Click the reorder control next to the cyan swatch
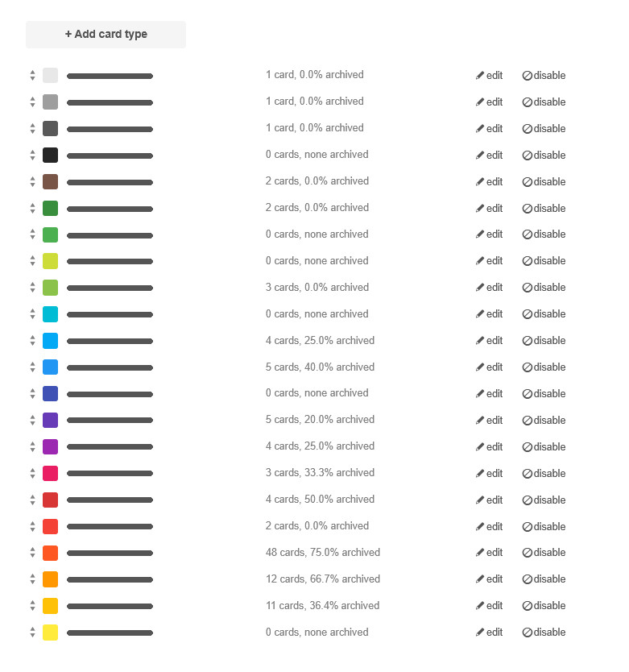Viewport: 629px width, 672px height. [x=32, y=313]
